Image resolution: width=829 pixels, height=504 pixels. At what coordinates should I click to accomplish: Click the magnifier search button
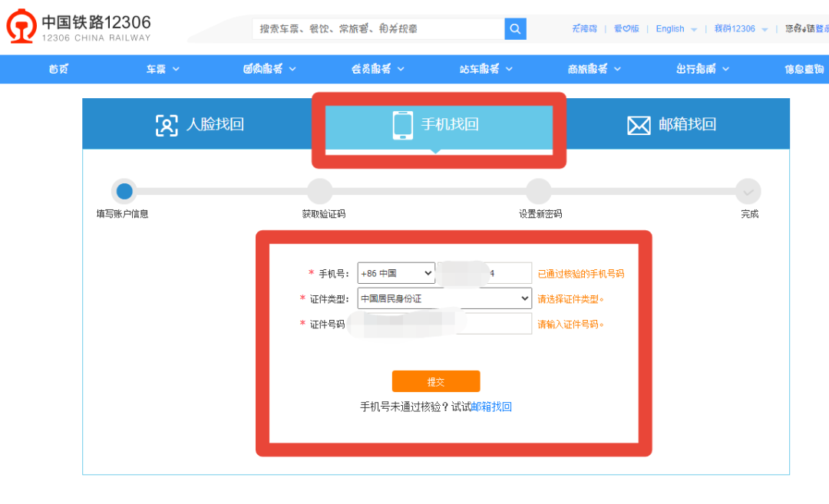tap(515, 29)
